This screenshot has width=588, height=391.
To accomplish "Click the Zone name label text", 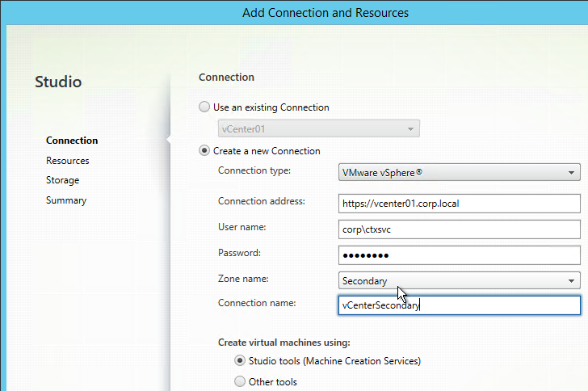I will 243,279.
